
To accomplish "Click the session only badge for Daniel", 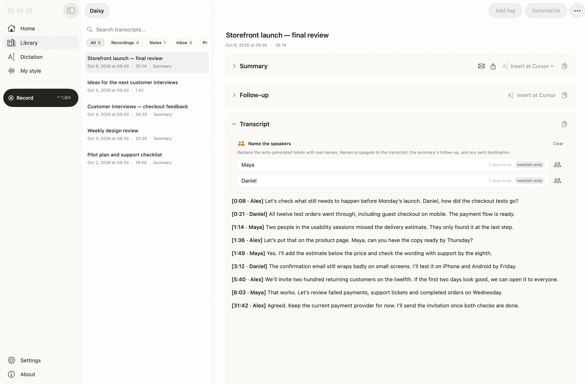I will click(x=529, y=181).
